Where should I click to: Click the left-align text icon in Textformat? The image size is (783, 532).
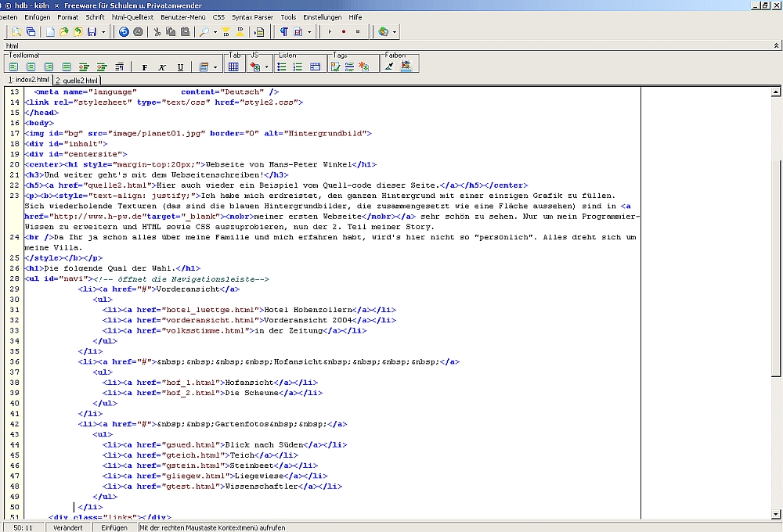(x=15, y=67)
